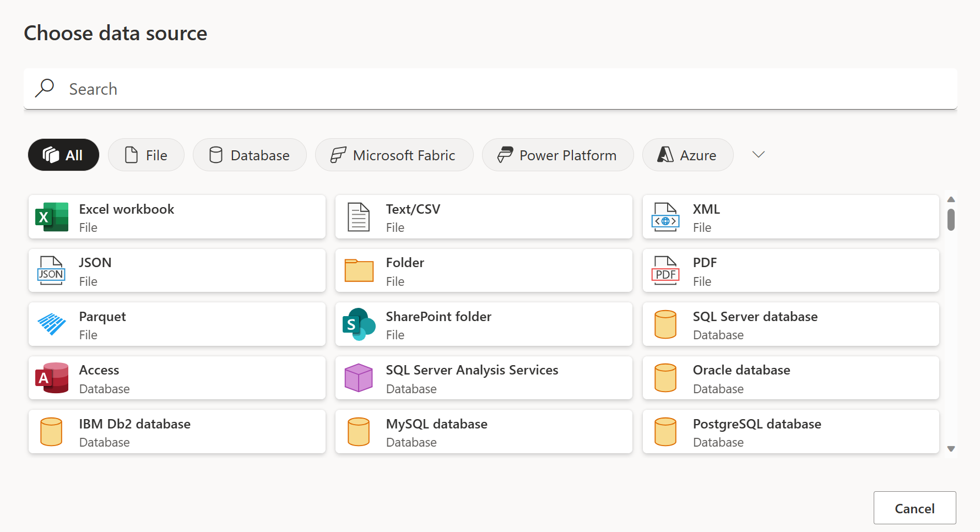Expand more category filters with the chevron

(758, 155)
